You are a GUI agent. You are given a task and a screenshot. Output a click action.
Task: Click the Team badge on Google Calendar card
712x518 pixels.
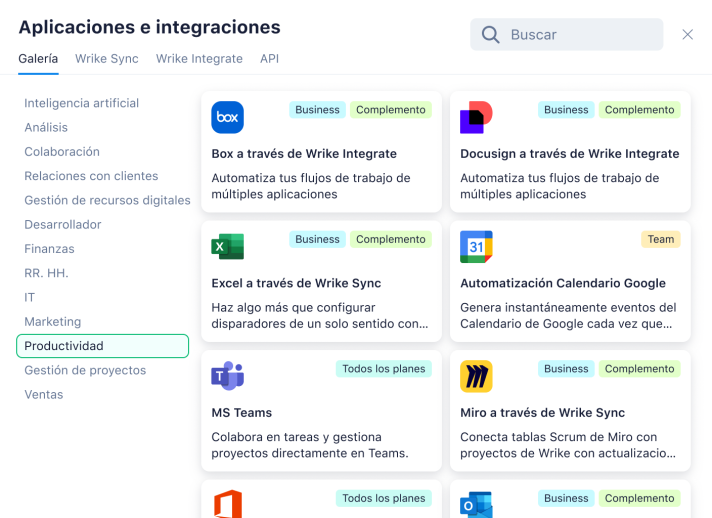pos(661,239)
